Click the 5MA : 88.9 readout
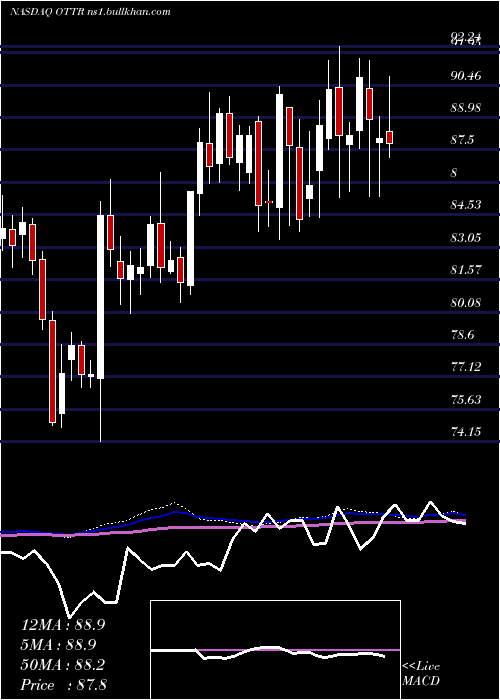Viewport: 500px width, 700px height. [59, 645]
